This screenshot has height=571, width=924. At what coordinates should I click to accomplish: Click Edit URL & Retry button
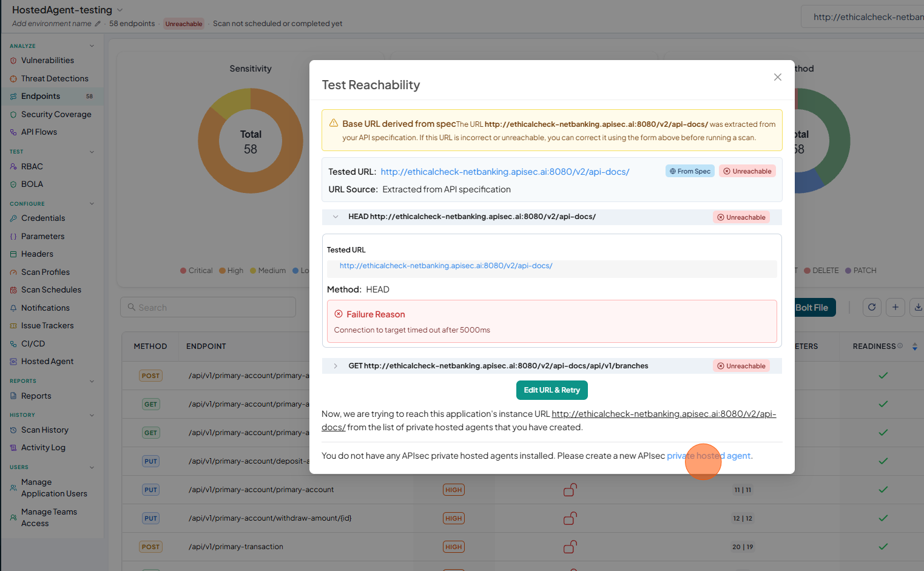coord(551,390)
